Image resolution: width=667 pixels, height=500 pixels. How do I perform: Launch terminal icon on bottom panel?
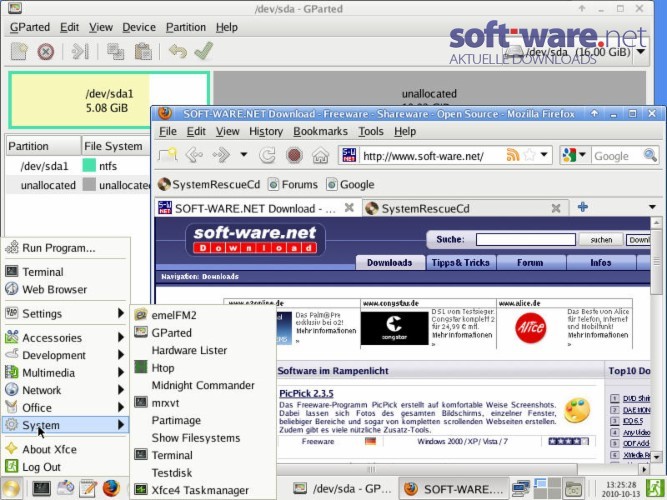[x=41, y=489]
